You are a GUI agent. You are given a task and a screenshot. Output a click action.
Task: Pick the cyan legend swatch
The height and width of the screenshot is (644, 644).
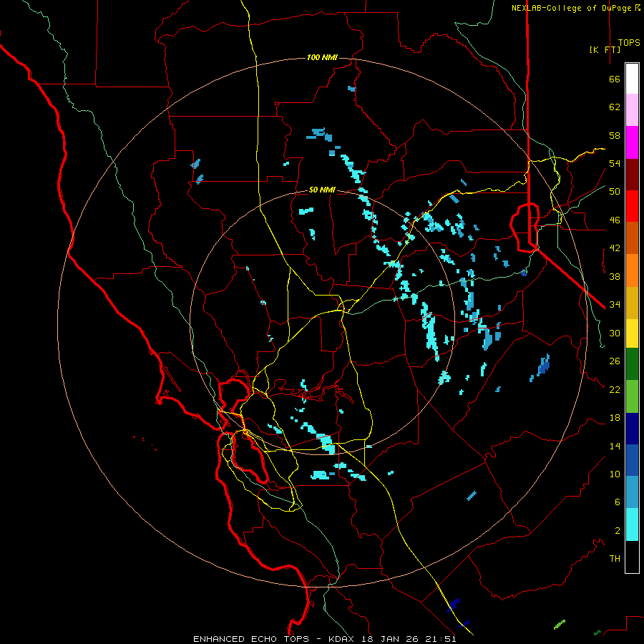pyautogui.click(x=632, y=525)
